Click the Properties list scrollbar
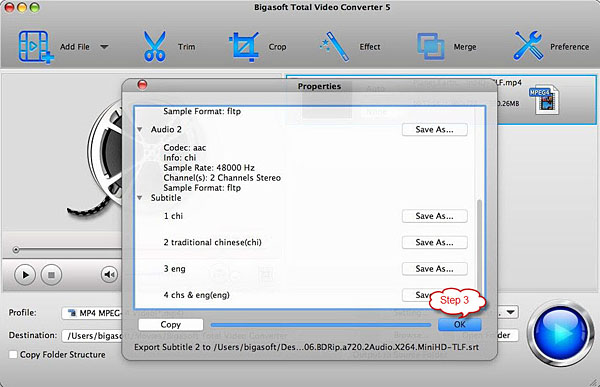The image size is (600, 387). click(x=479, y=245)
